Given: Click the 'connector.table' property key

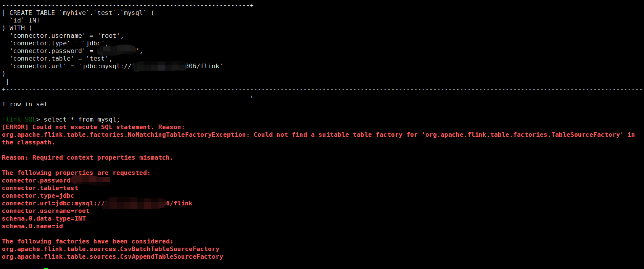Looking at the screenshot, I should click(x=42, y=59).
